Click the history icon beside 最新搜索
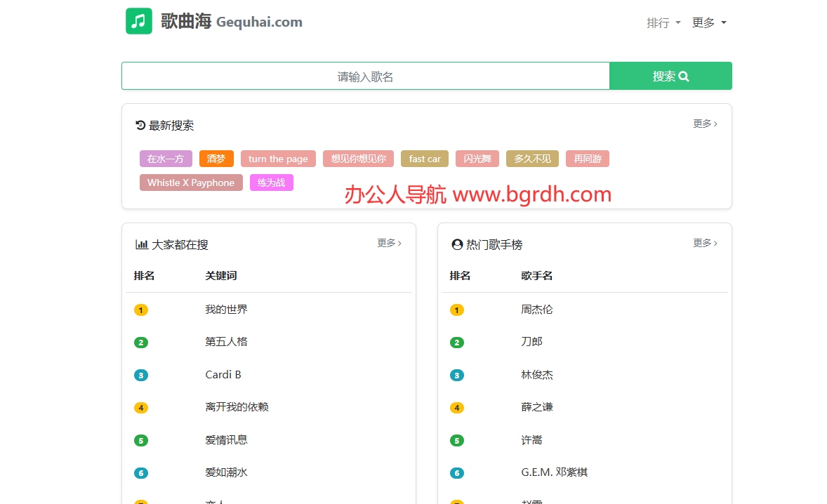Screen dimensions: 827x504 click(x=140, y=125)
